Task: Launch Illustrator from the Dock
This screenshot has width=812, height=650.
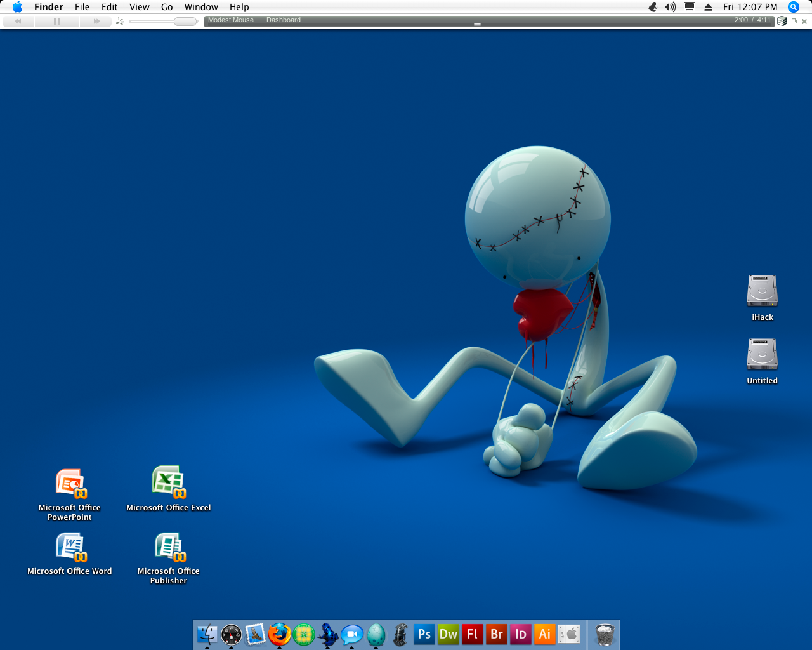Action: click(x=545, y=634)
